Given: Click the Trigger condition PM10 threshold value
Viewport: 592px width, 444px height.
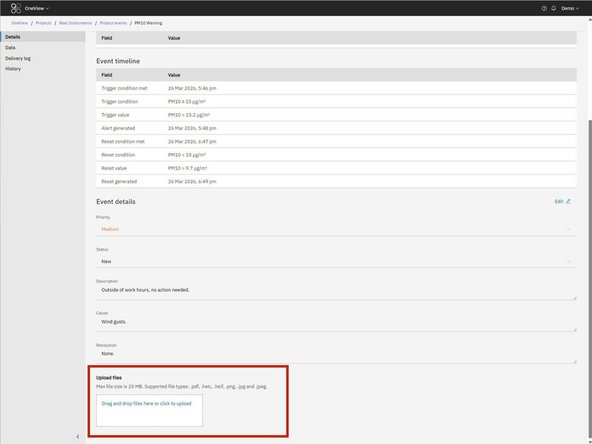Looking at the screenshot, I should click(187, 102).
